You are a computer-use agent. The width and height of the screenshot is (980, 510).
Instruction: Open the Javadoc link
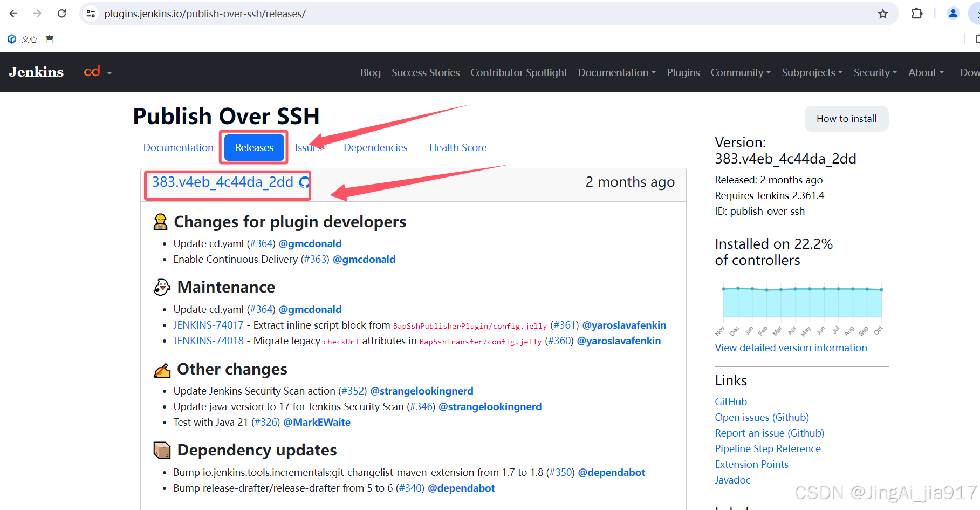732,480
